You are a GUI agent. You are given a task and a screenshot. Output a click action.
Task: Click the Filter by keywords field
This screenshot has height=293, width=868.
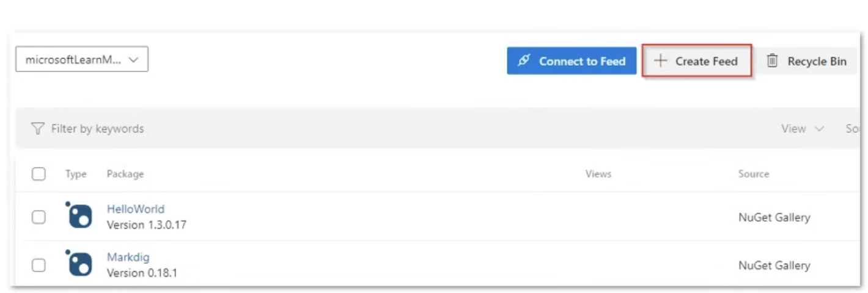[x=98, y=129]
